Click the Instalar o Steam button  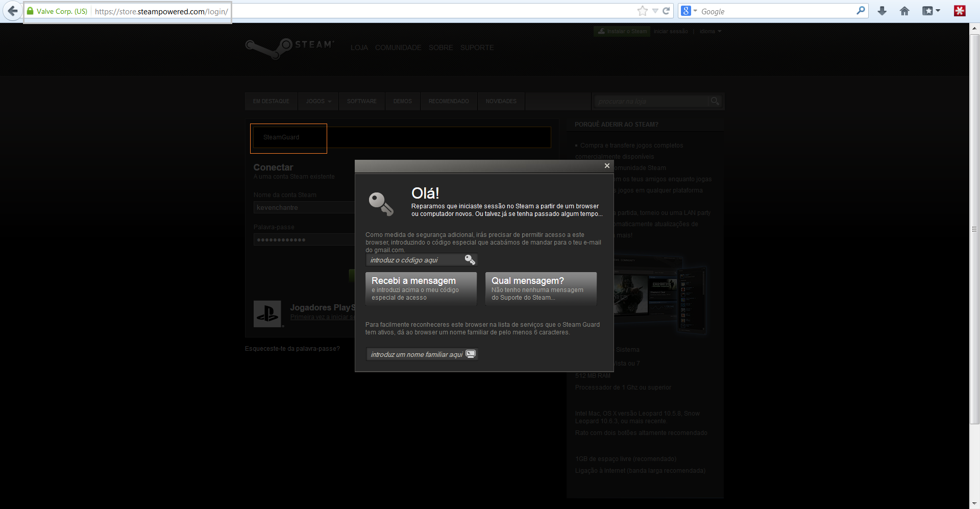pos(622,31)
